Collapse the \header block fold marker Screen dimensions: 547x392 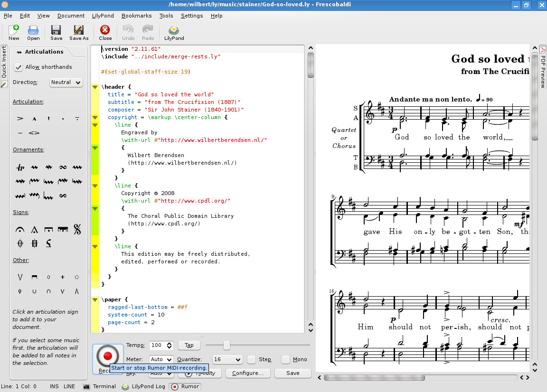pos(95,87)
